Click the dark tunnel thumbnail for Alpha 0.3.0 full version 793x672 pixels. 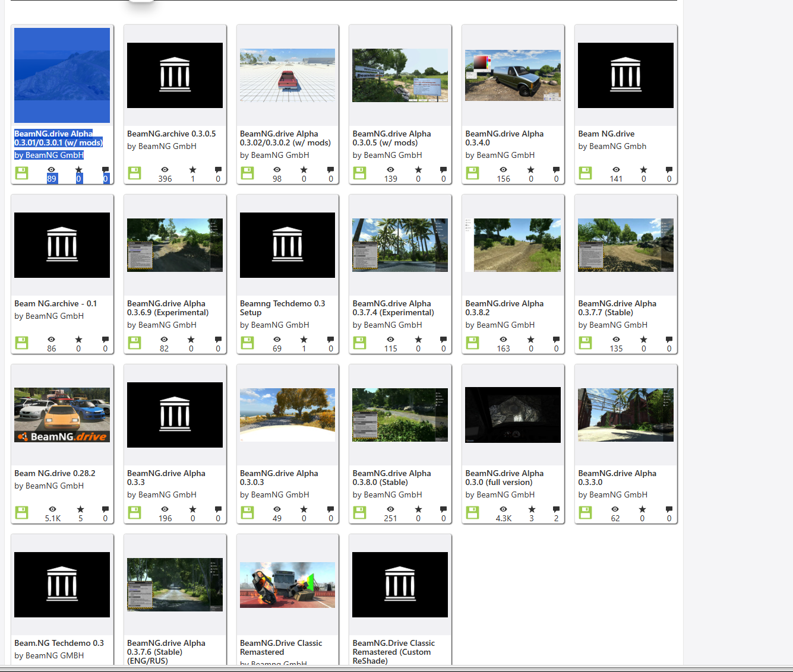tap(513, 415)
